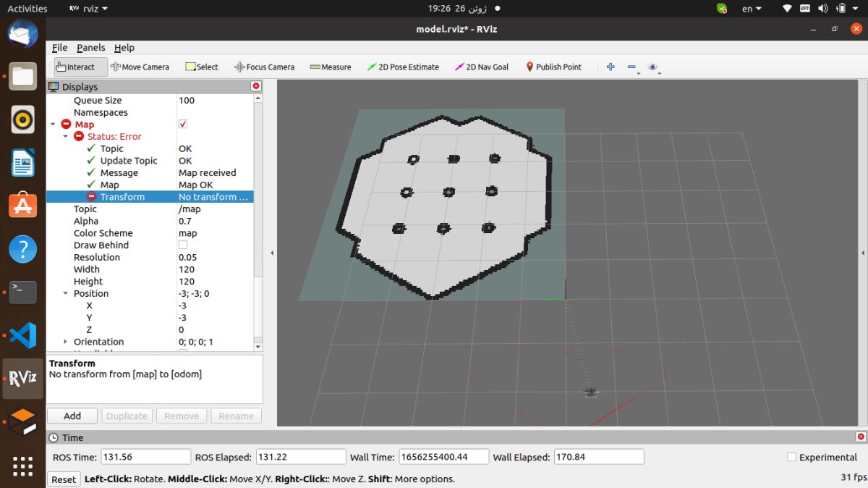Image resolution: width=868 pixels, height=488 pixels.
Task: Open the File menu
Action: coord(60,48)
